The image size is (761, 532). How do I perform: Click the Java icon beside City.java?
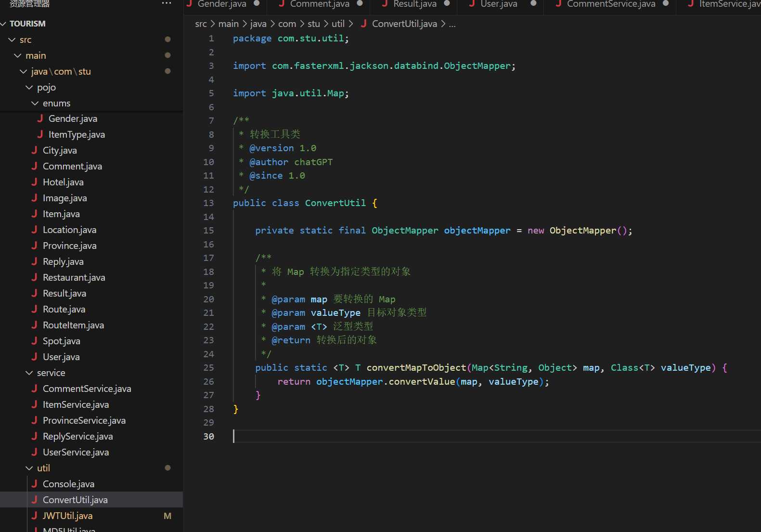[x=35, y=150]
